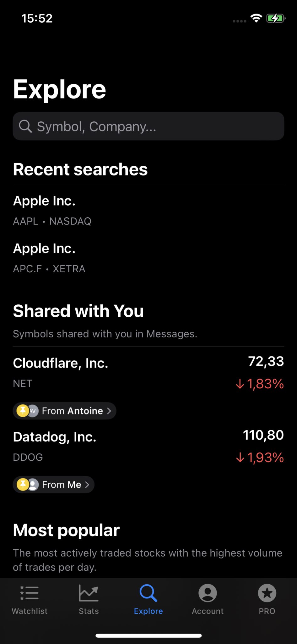Tap the battery charging indicator
This screenshot has width=297, height=644.
pyautogui.click(x=275, y=18)
